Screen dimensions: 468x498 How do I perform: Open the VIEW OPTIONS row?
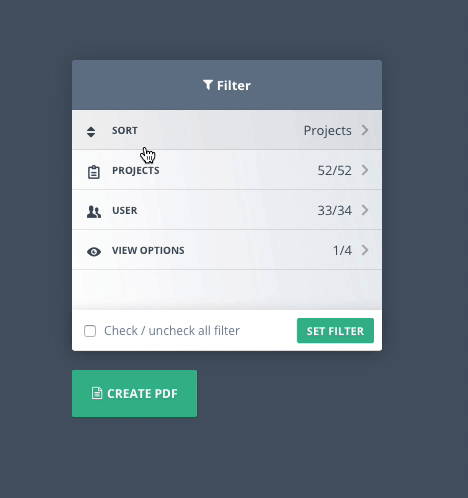click(227, 250)
